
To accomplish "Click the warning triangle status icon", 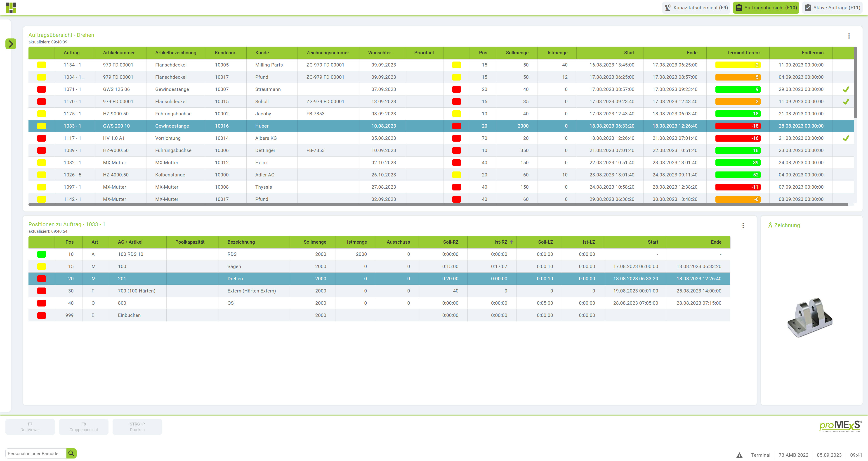I will coord(739,455).
